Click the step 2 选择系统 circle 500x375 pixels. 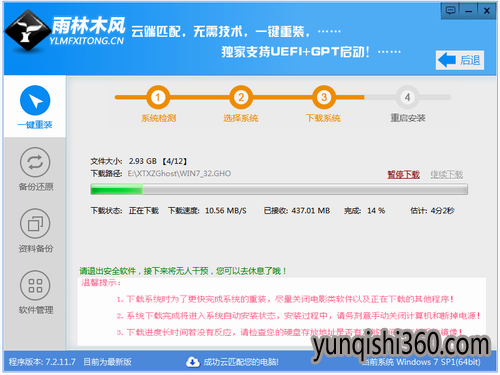click(241, 97)
